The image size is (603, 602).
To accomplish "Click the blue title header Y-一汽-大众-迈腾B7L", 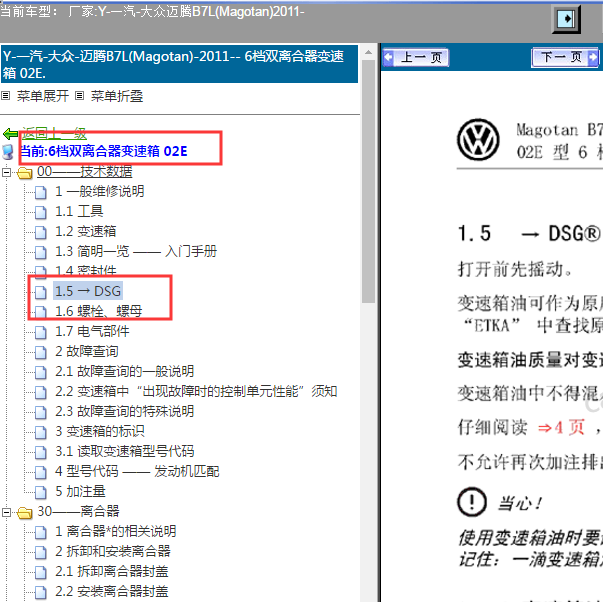I will [x=179, y=64].
